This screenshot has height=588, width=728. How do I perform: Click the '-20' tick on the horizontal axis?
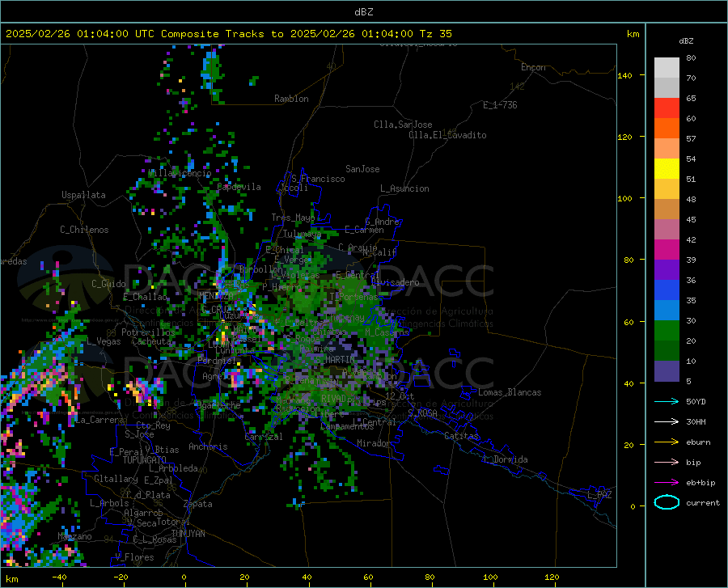pyautogui.click(x=121, y=577)
